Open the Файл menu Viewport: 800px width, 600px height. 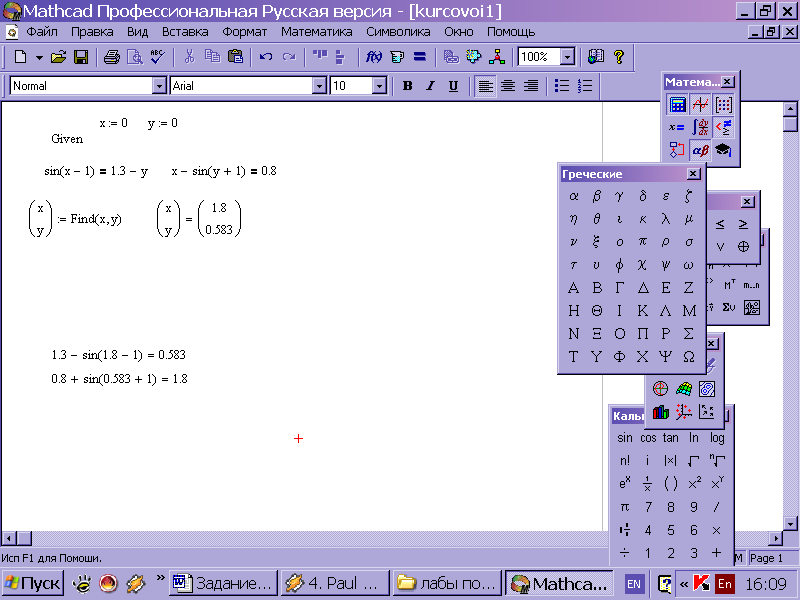42,32
